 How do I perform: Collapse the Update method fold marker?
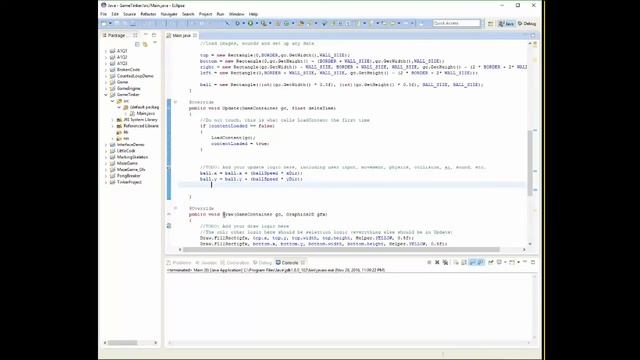[x=176, y=102]
